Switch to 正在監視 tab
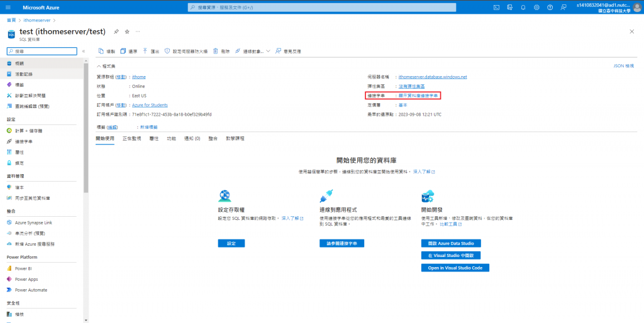This screenshot has height=323, width=644. coord(132,139)
